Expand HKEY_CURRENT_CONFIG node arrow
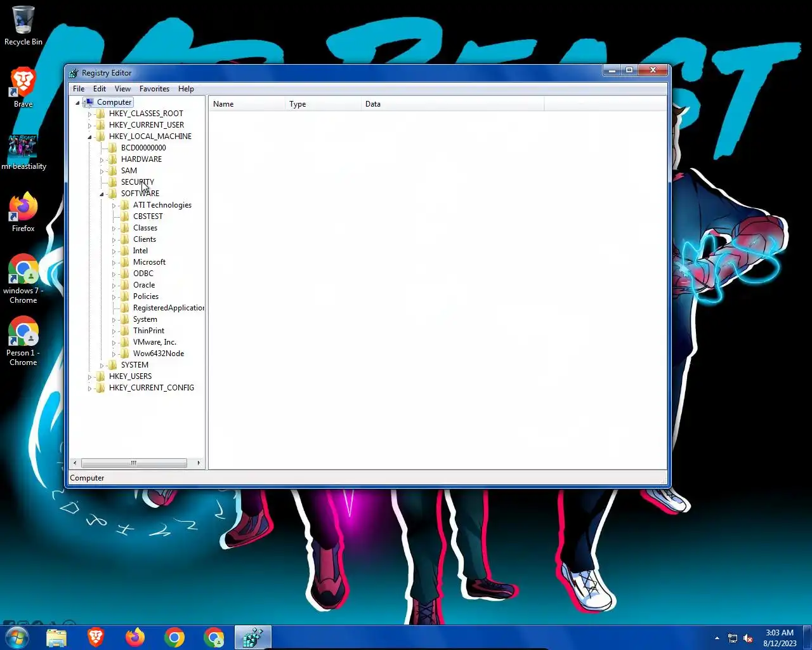Screen dimensions: 812x650 pyautogui.click(x=89, y=388)
